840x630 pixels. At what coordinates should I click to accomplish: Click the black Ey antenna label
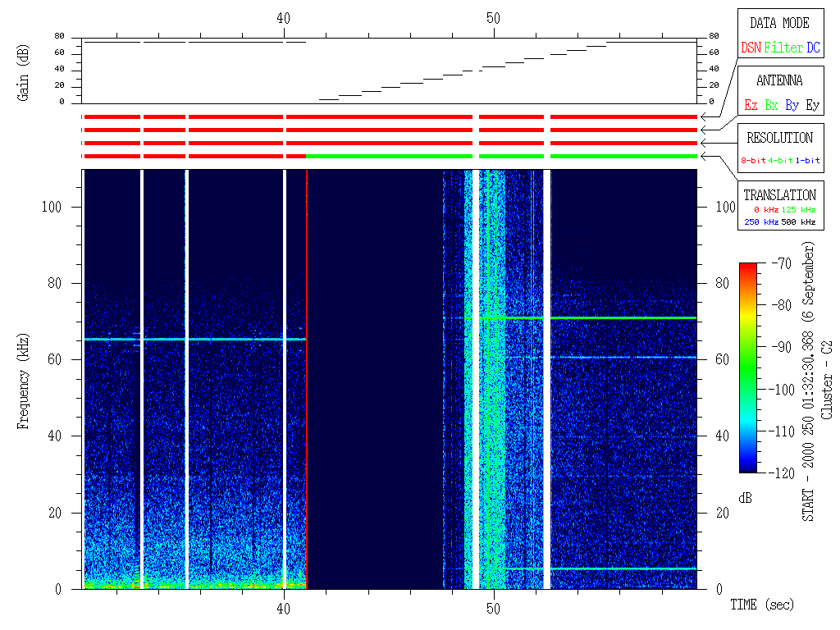[812, 105]
